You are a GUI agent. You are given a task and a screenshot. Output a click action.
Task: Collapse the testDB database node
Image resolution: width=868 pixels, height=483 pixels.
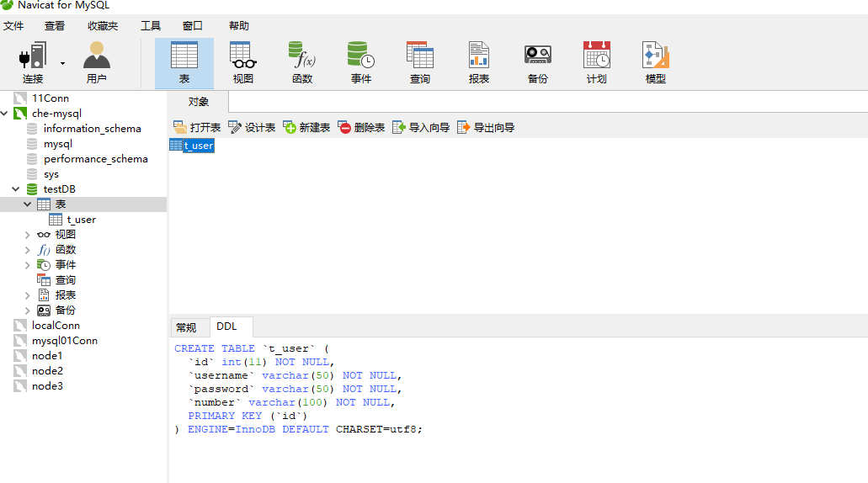point(15,189)
